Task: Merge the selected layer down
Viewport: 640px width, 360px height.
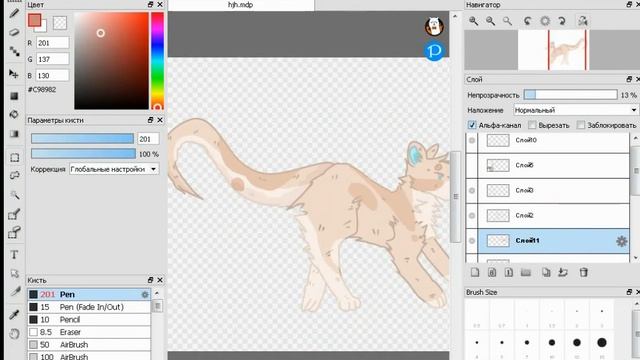Action: (x=563, y=272)
